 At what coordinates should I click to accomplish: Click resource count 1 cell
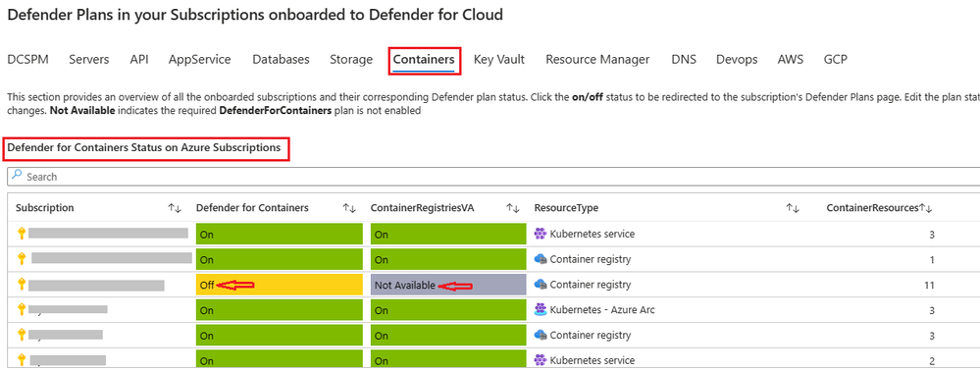click(931, 260)
